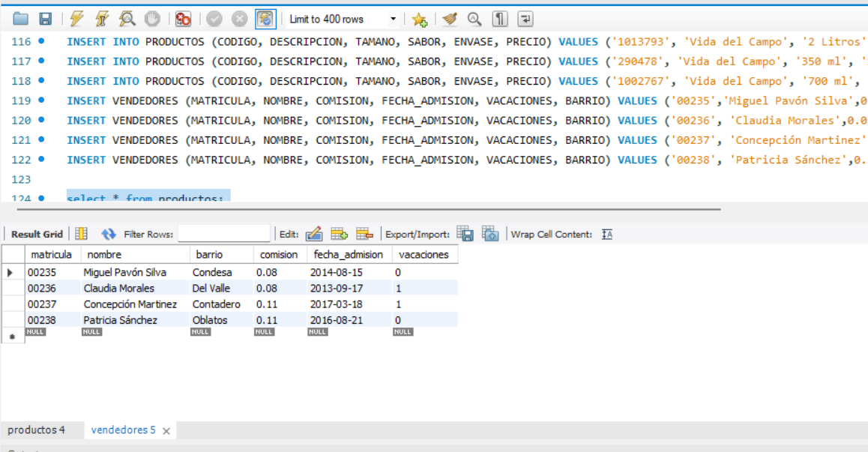Sort by the comision column header

point(280,255)
